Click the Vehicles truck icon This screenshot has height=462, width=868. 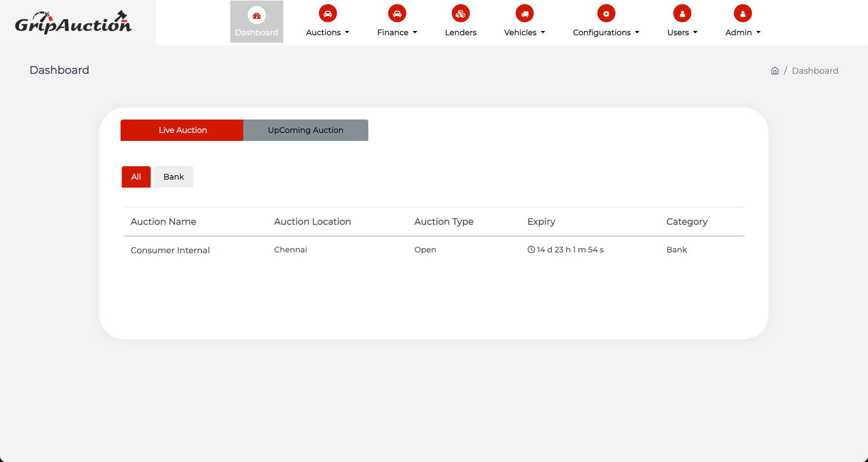click(525, 14)
